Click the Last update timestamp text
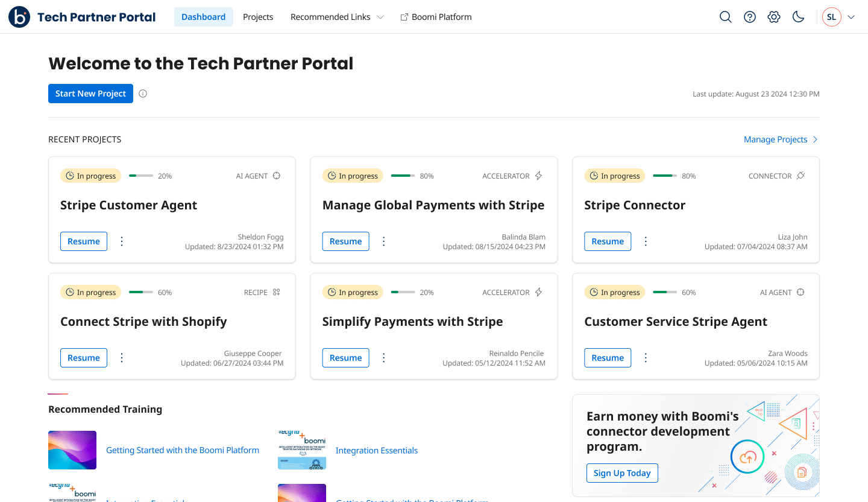 [756, 94]
